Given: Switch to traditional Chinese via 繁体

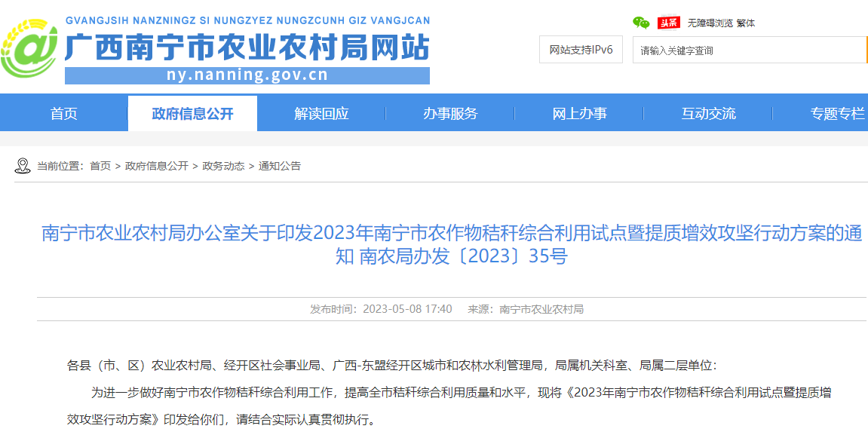Looking at the screenshot, I should [746, 23].
